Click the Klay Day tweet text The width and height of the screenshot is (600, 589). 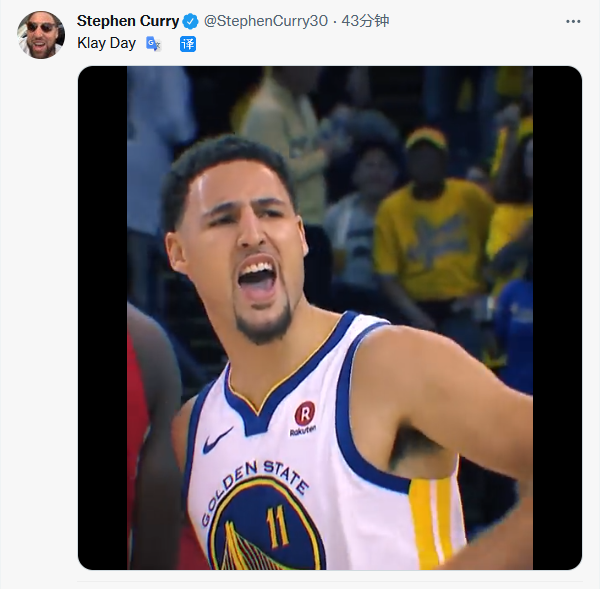[x=107, y=43]
